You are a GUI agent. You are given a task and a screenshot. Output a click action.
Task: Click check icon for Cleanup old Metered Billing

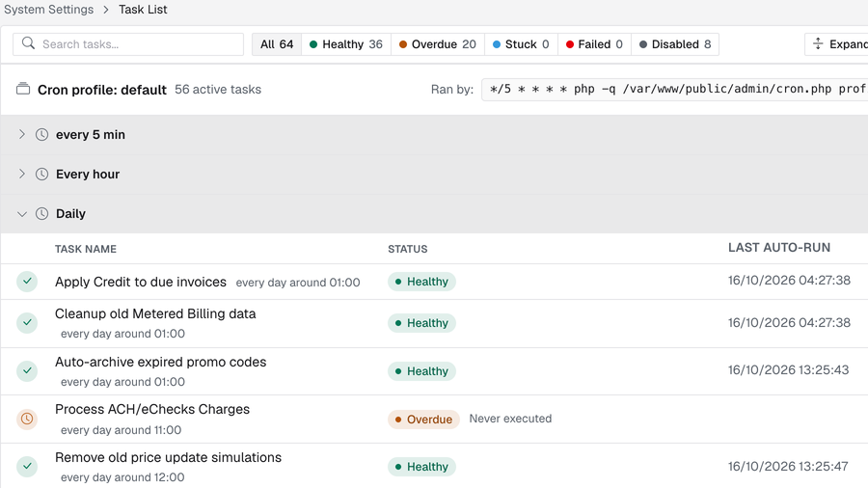27,322
